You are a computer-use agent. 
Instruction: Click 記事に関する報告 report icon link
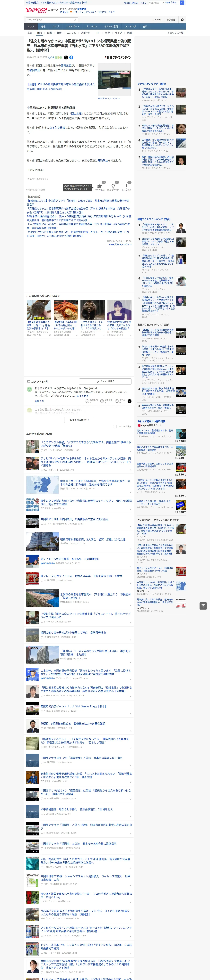point(35,189)
